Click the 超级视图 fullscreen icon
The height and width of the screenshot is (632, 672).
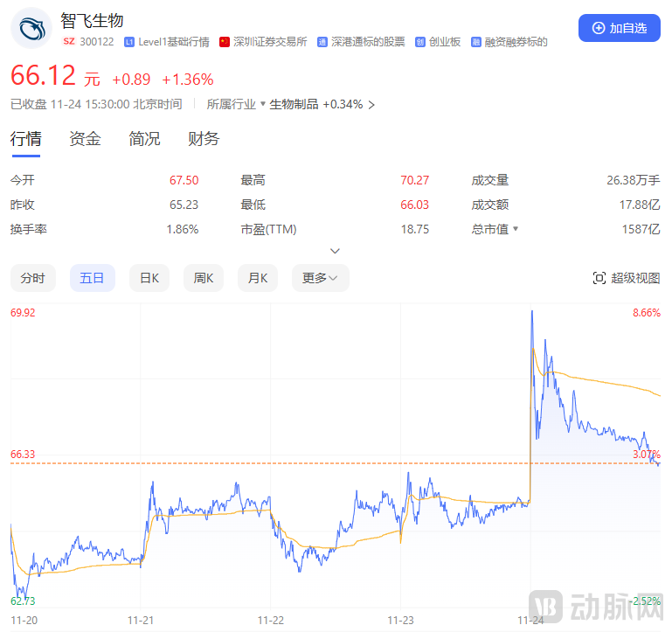click(599, 278)
